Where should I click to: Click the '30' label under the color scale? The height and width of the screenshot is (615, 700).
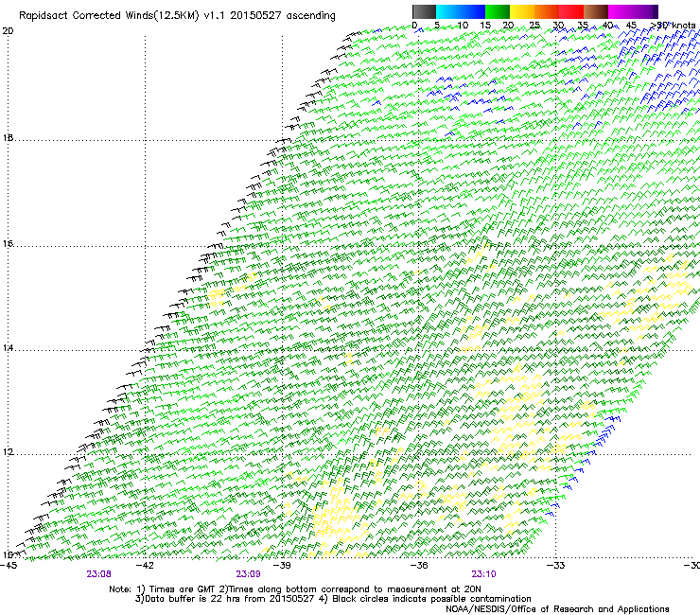point(558,26)
